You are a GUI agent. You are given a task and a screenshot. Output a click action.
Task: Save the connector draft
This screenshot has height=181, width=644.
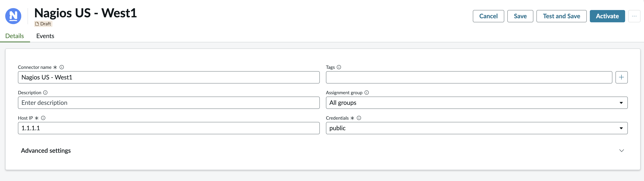click(x=520, y=16)
